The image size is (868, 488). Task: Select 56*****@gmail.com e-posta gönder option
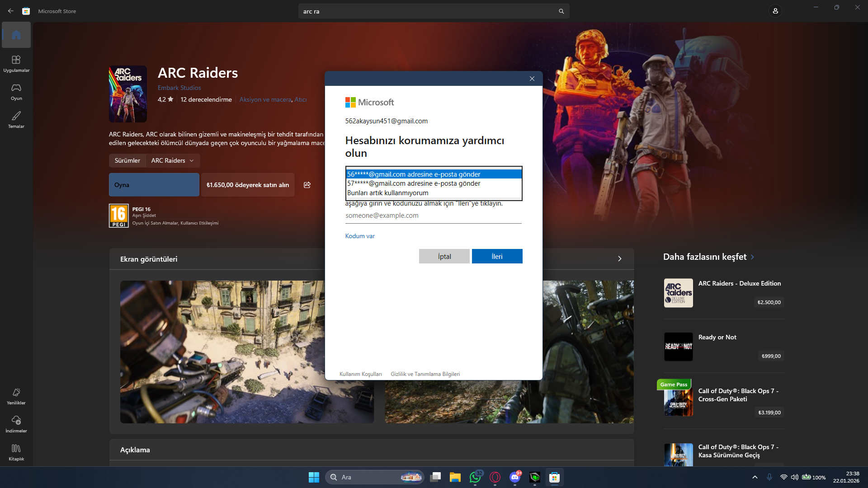tap(434, 174)
